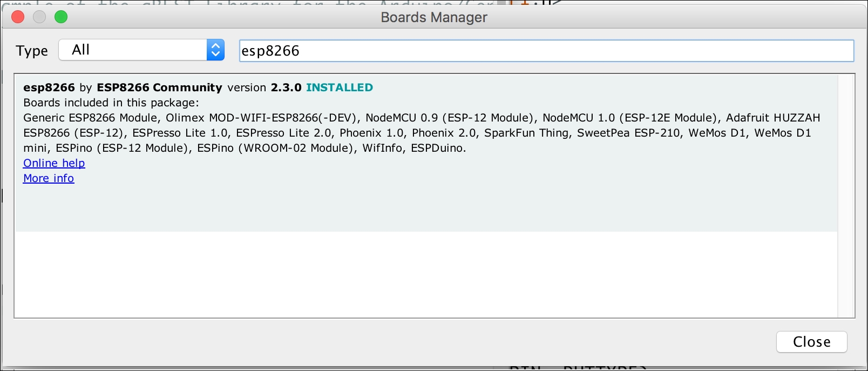The height and width of the screenshot is (371, 868).
Task: Maximize the window with the green button
Action: point(61,17)
